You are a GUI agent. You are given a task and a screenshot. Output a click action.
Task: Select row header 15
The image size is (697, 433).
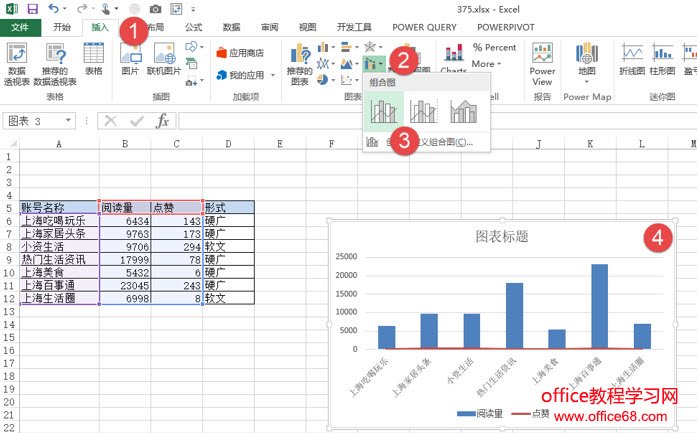click(x=9, y=337)
